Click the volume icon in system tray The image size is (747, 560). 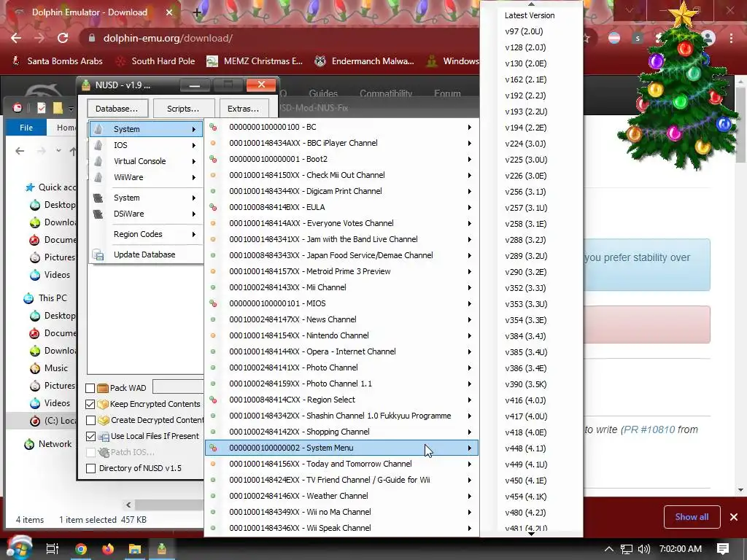point(644,549)
